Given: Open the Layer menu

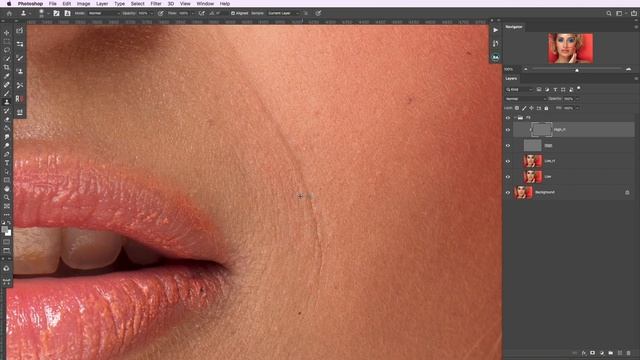Looking at the screenshot, I should click(102, 4).
